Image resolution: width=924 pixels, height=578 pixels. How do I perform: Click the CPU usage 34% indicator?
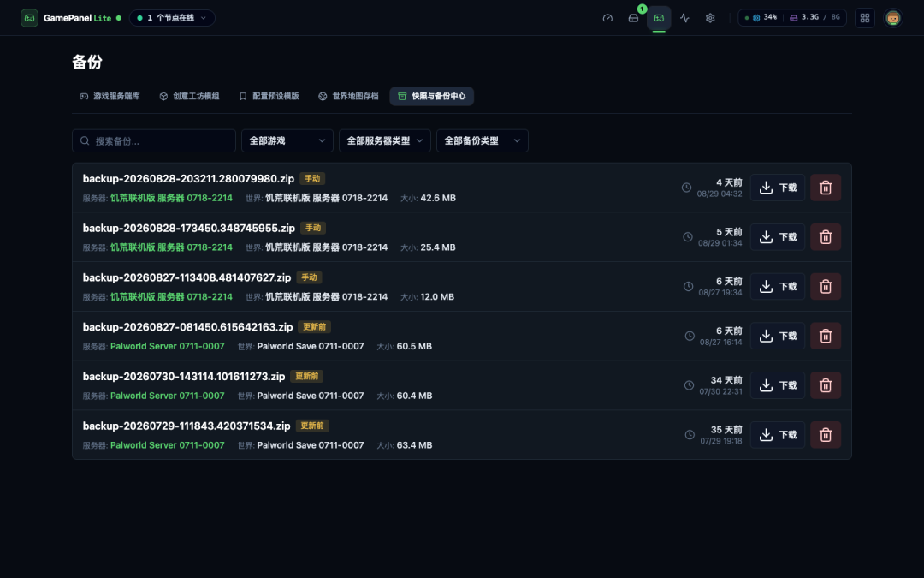click(765, 18)
